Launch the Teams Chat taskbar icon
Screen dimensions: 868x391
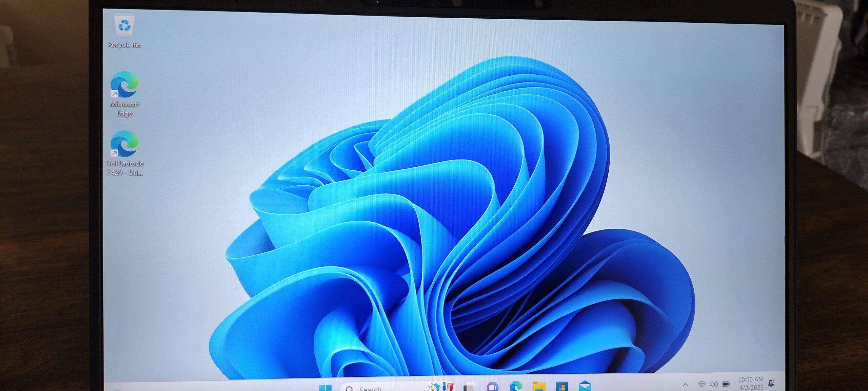tap(493, 387)
